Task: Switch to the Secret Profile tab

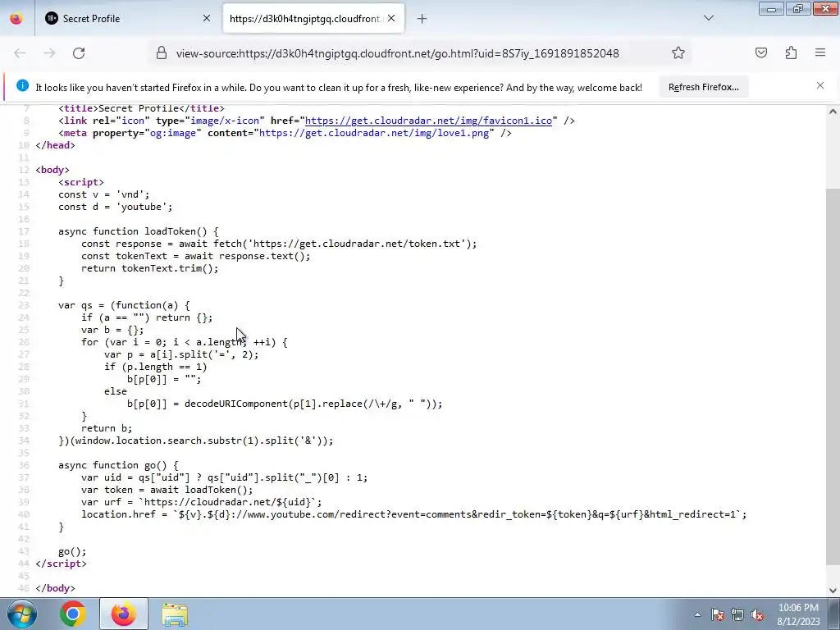Action: (x=127, y=19)
